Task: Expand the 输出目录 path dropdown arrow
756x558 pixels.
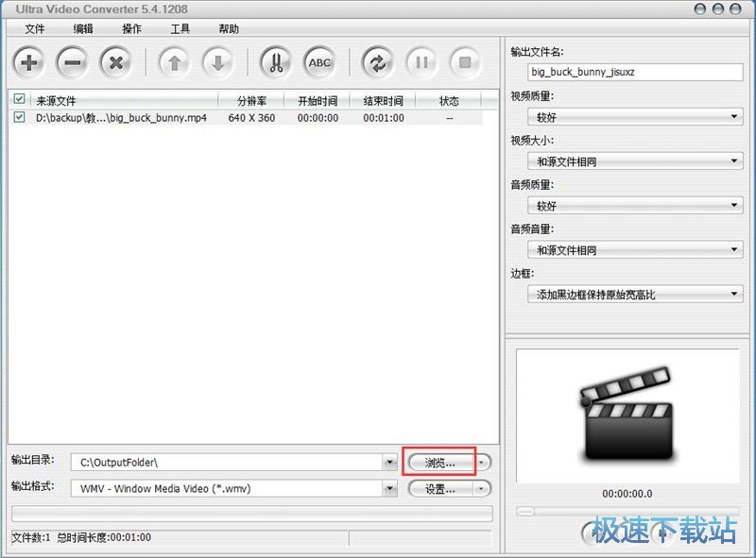Action: click(x=389, y=463)
